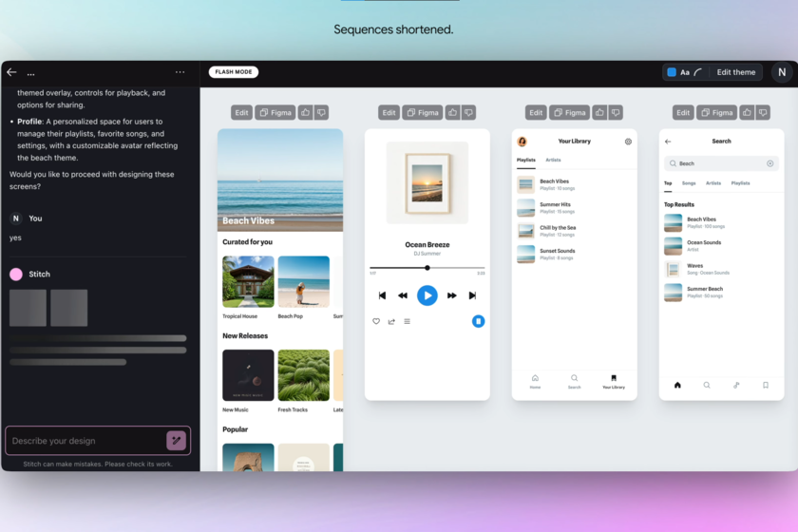The image size is (798, 532).
Task: Click the generate design wand button
Action: pyautogui.click(x=176, y=440)
